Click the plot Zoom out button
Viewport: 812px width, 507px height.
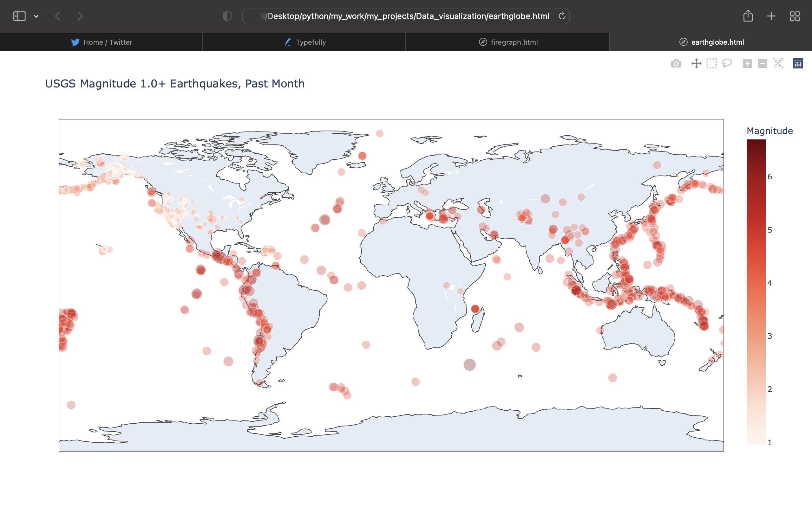tap(762, 63)
